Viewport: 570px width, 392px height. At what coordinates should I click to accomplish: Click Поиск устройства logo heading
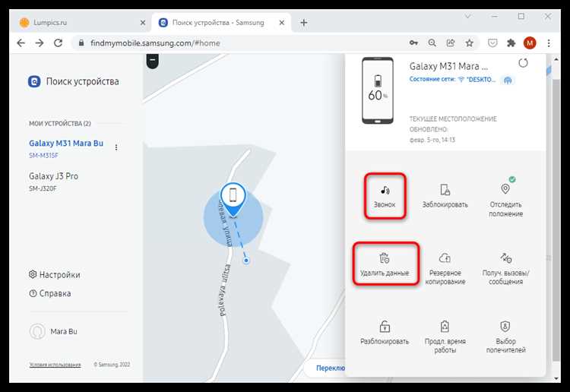pyautogui.click(x=74, y=81)
